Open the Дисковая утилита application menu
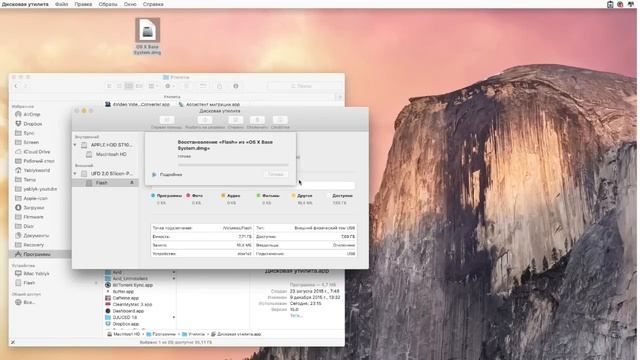 25,4
